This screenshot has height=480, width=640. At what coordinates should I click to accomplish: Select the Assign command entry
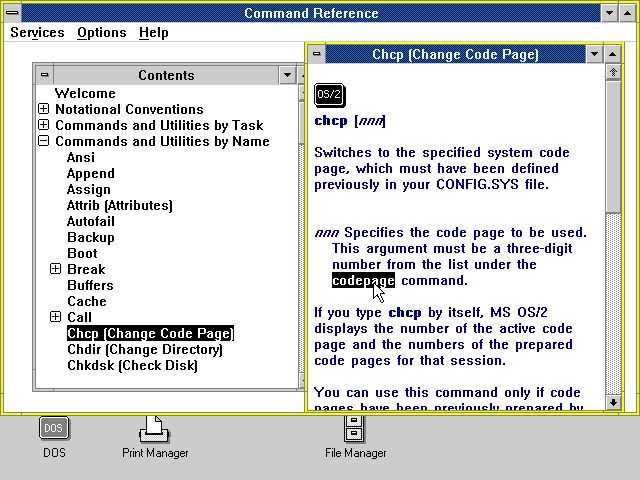click(89, 189)
